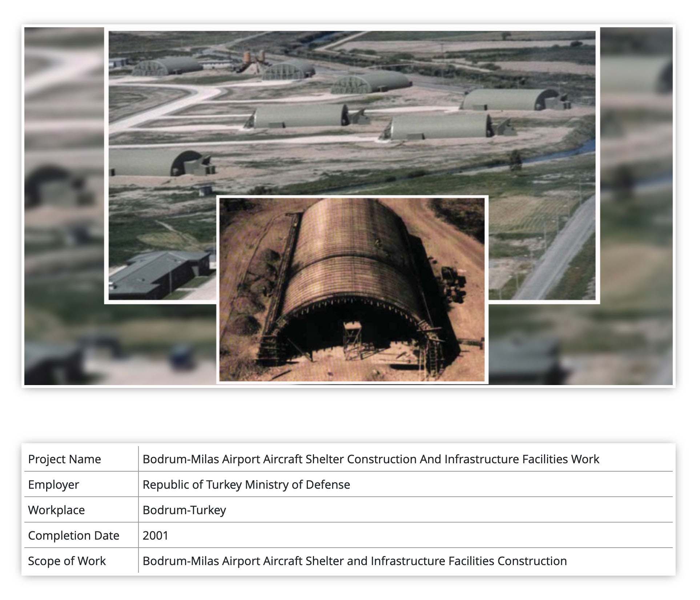Click the aerial photo of aircraft shelters
700x600 pixels.
(x=352, y=109)
